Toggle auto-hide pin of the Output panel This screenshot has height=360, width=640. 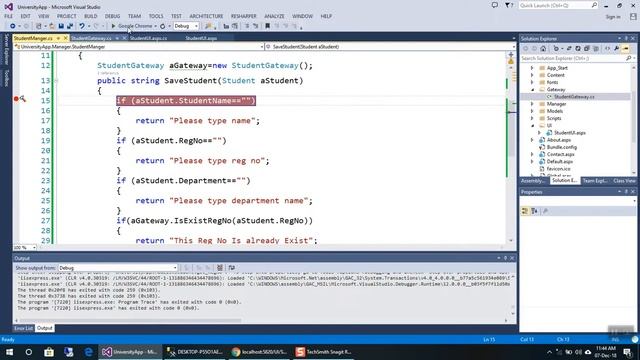click(505, 258)
